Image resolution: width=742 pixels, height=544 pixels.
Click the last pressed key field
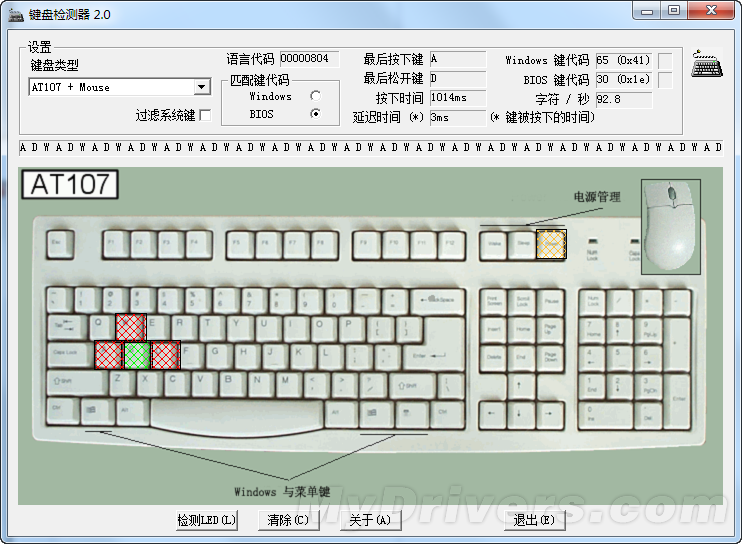458,59
